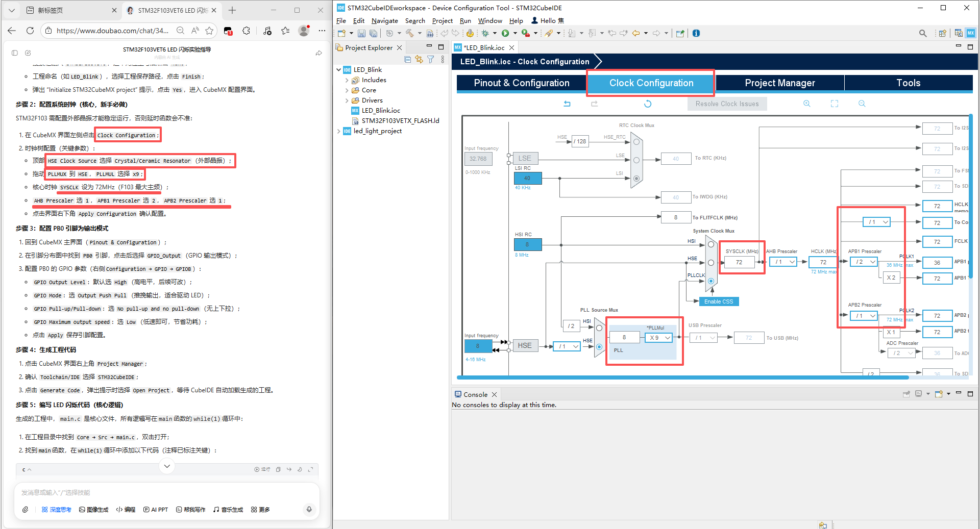Viewport: 980px width, 529px height.
Task: Open the File menu
Action: tap(341, 21)
